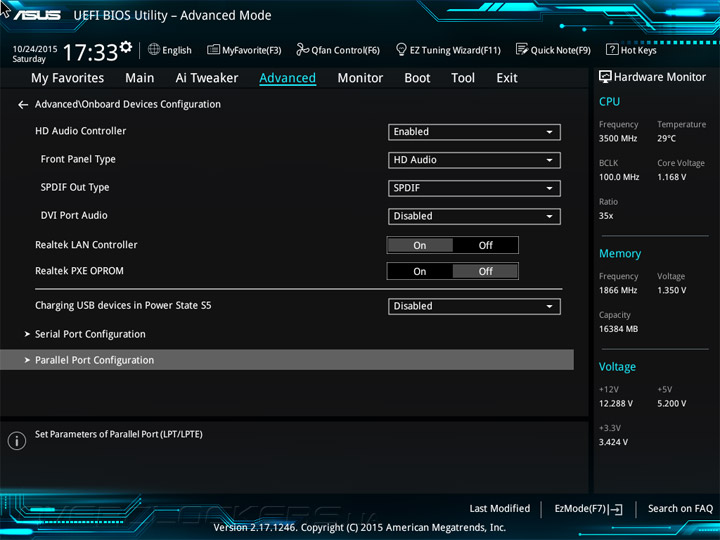Click the CPU section heading
The width and height of the screenshot is (720, 540).
pyautogui.click(x=609, y=101)
